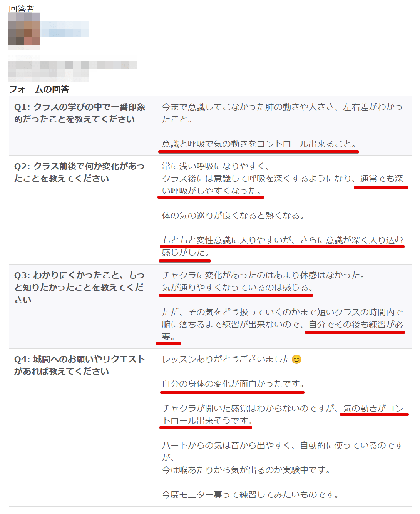
Task: Click the blurred respondent name beside avatar
Action: (x=65, y=29)
